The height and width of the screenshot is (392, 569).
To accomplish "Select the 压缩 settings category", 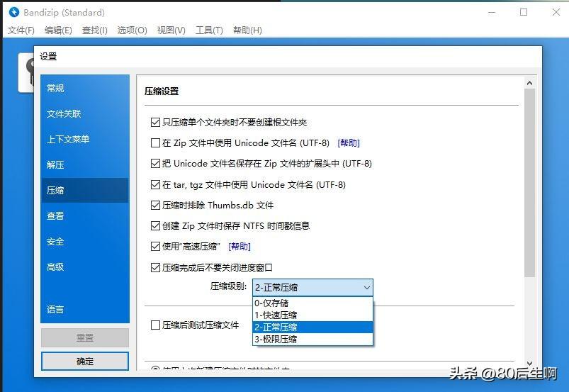I will point(85,190).
